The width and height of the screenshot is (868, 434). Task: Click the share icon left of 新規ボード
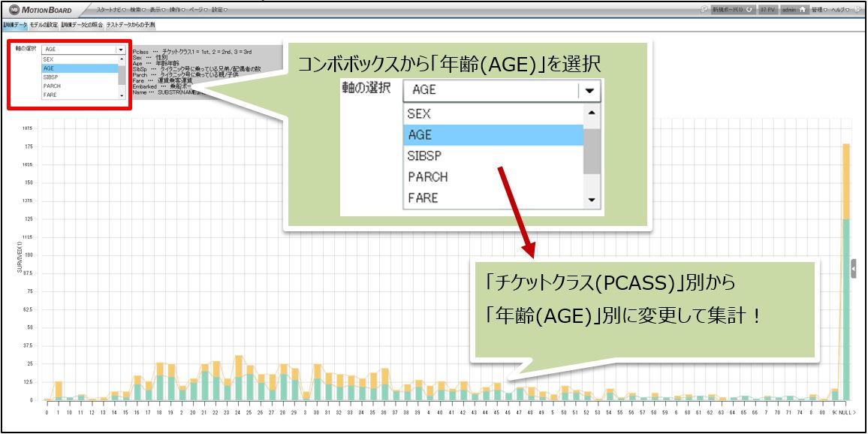[x=704, y=10]
